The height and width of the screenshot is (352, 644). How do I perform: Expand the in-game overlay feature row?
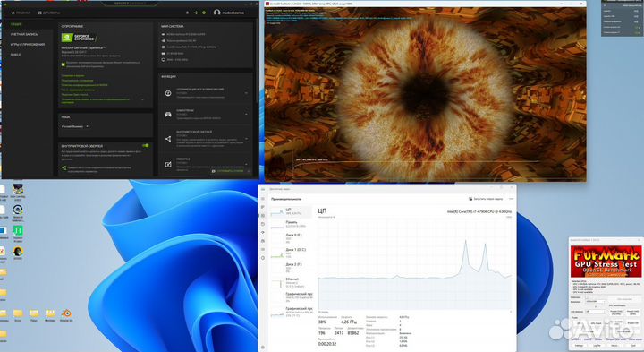click(246, 139)
